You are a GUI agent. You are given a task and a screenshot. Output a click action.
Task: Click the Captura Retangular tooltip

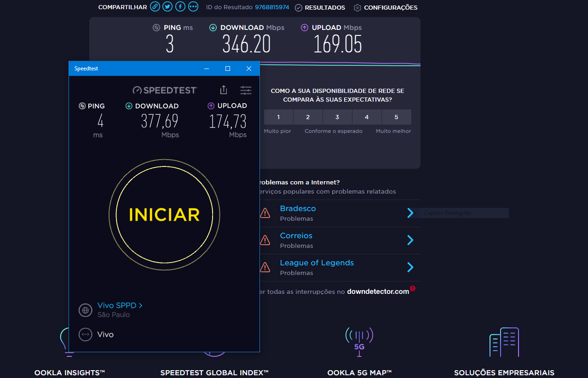tap(462, 213)
